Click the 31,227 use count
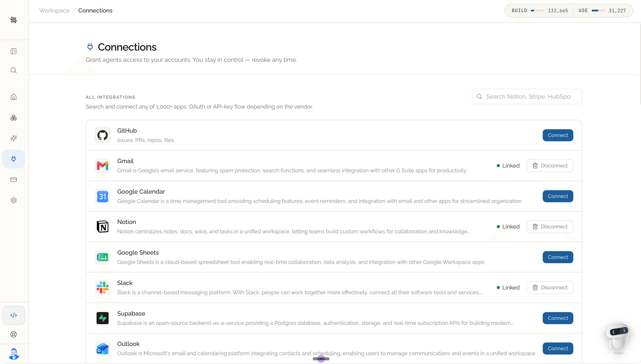The width and height of the screenshot is (641, 364). (x=617, y=11)
